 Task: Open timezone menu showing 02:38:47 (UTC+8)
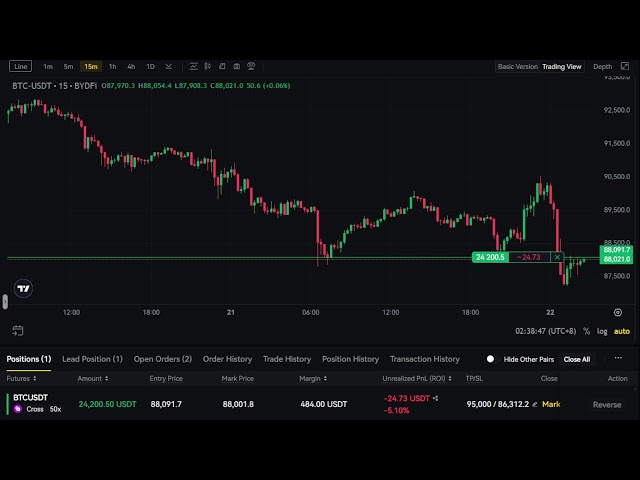545,331
